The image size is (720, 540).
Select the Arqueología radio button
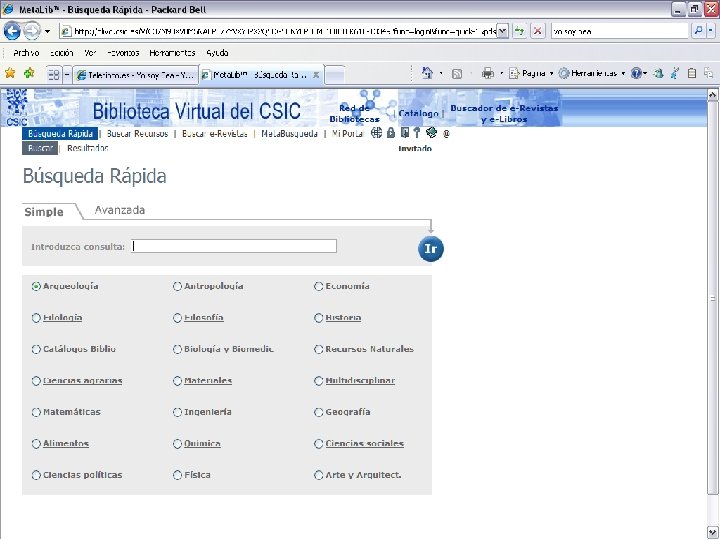[36, 287]
